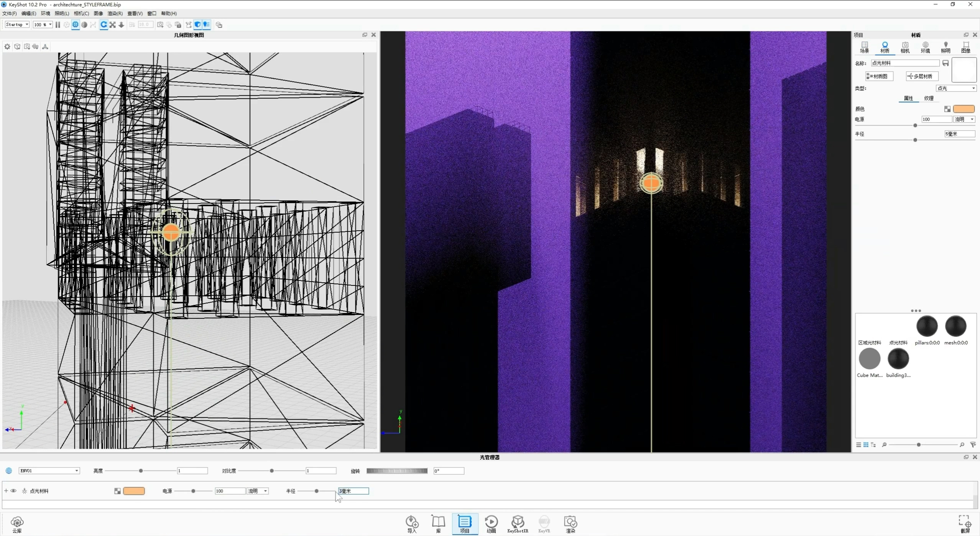The image size is (980, 536).
Task: Click the 云库 cloud library icon
Action: [17, 523]
